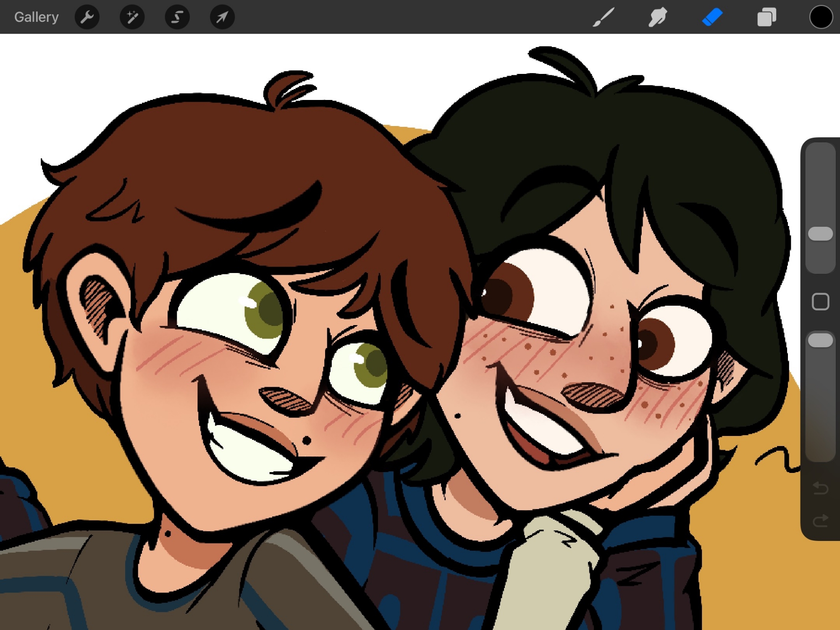Open the Actions wrench menu
Image resolution: width=840 pixels, height=630 pixels.
pyautogui.click(x=87, y=17)
